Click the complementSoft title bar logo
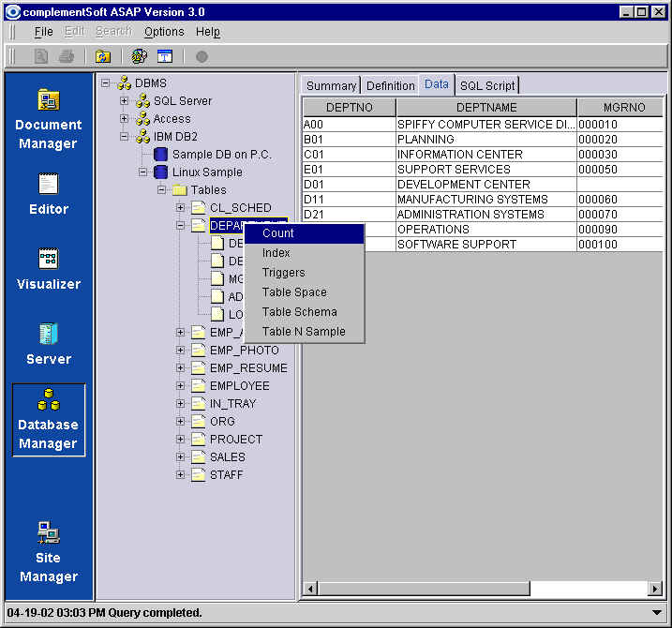 pyautogui.click(x=13, y=11)
